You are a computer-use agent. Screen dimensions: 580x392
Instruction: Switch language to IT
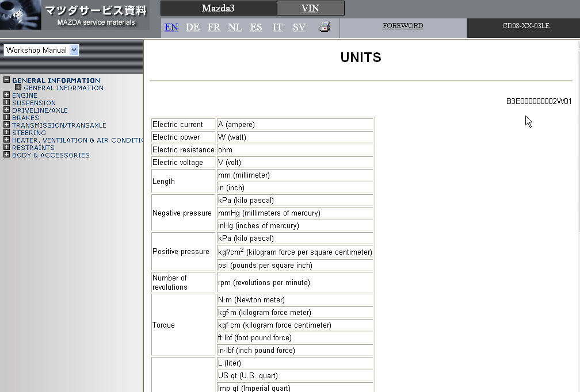point(277,28)
